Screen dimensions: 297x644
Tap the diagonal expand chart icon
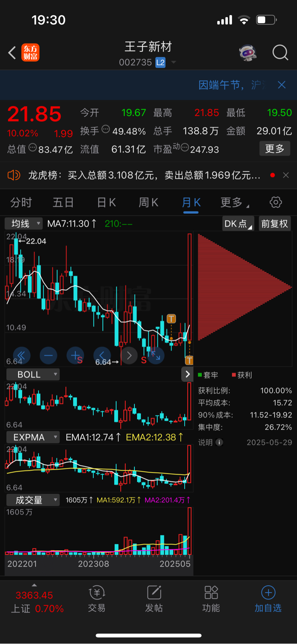point(156,355)
